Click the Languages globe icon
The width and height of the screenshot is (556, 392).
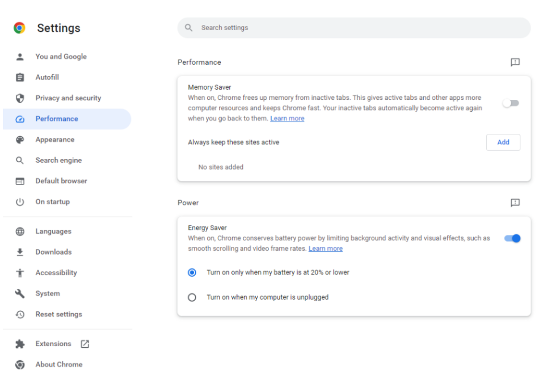pos(20,231)
